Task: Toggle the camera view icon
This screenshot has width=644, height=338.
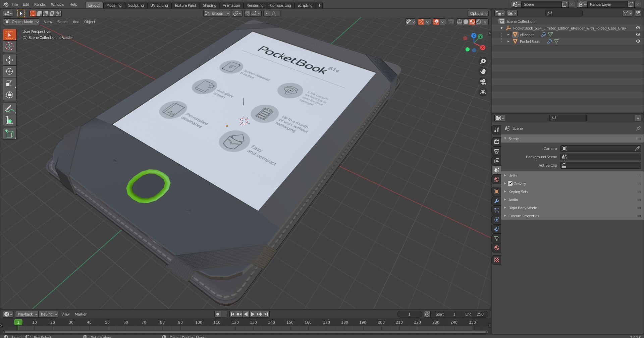Action: point(483,82)
